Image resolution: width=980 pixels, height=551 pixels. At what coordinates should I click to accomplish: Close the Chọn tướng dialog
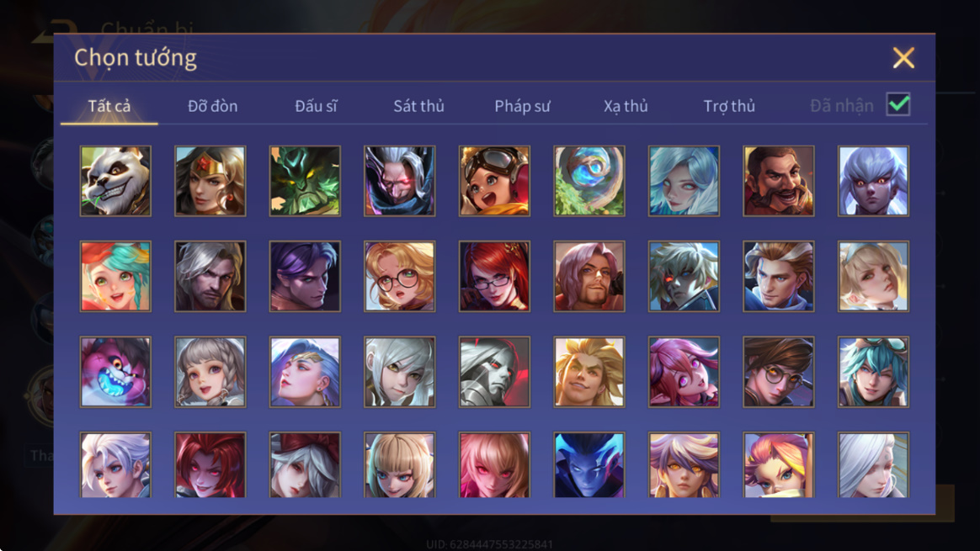point(903,57)
